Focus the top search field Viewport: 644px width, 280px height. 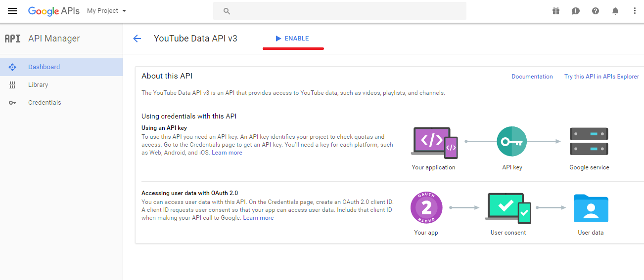340,11
